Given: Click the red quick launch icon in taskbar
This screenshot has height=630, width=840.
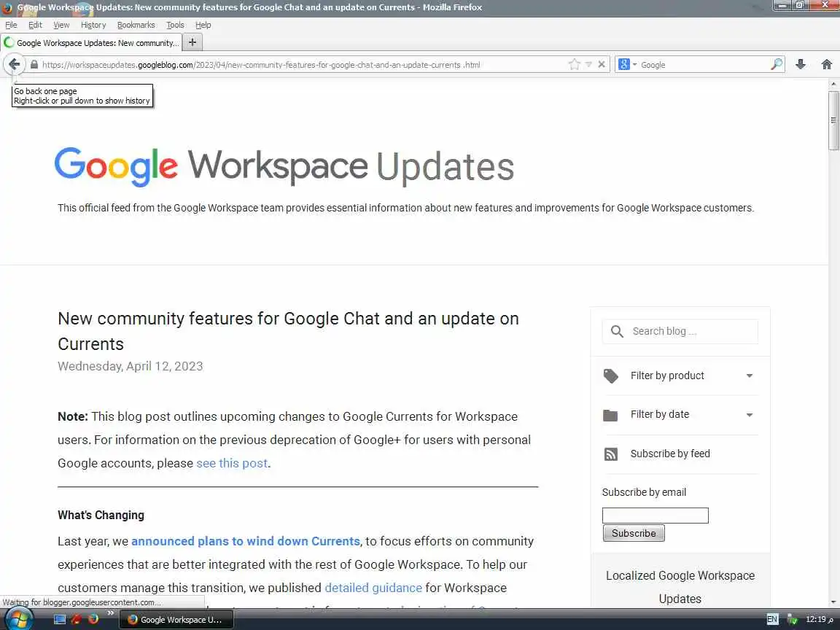Looking at the screenshot, I should tap(76, 619).
